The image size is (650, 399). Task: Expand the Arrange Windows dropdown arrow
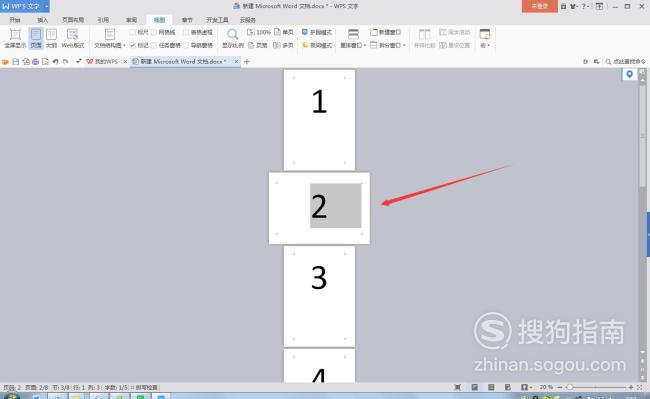coord(365,46)
